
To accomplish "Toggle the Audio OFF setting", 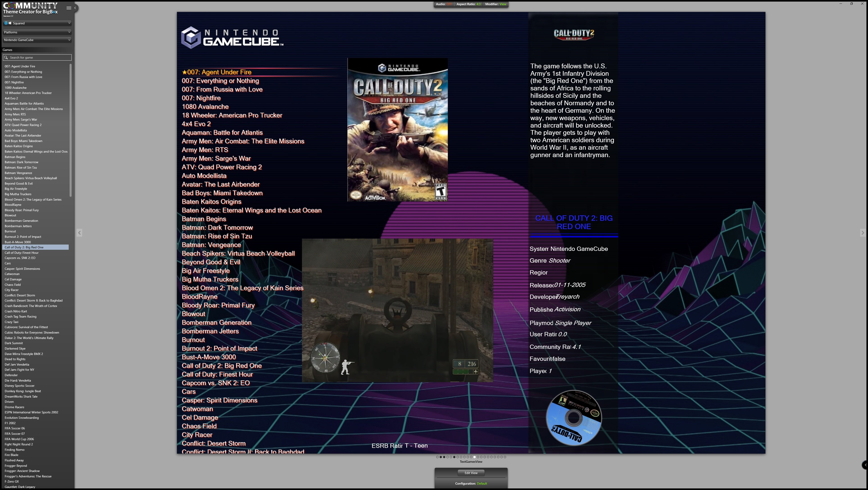I will [x=444, y=4].
